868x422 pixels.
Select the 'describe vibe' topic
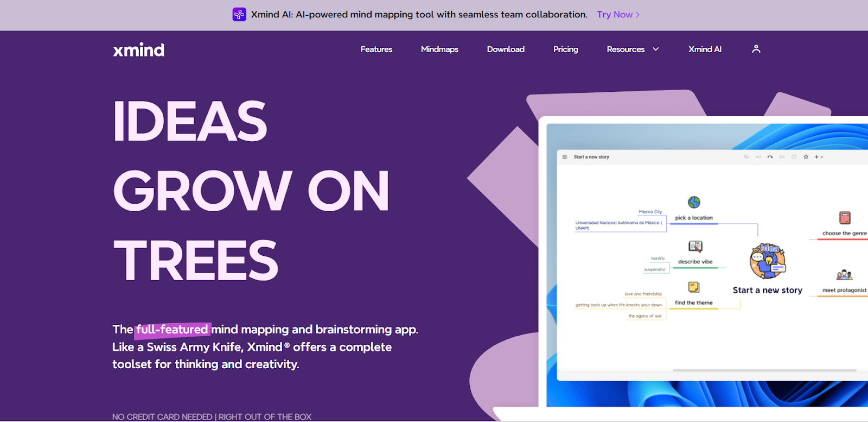coord(695,262)
